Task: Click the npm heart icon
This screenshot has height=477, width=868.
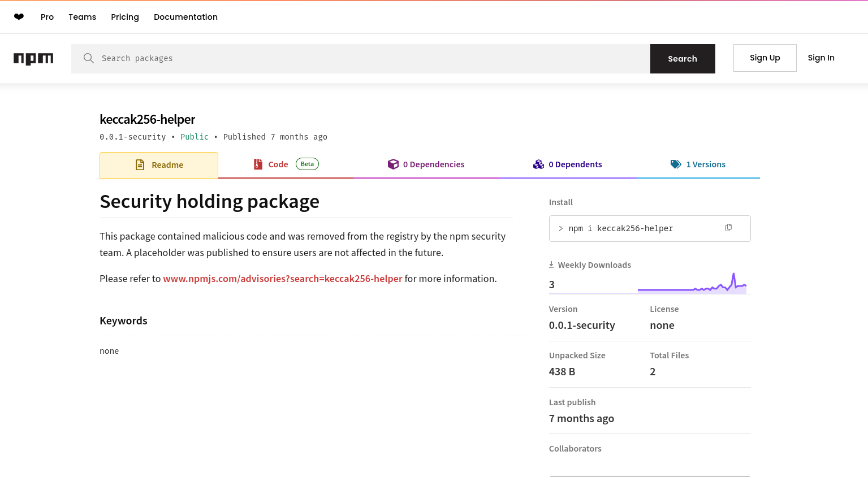Action: click(x=19, y=17)
